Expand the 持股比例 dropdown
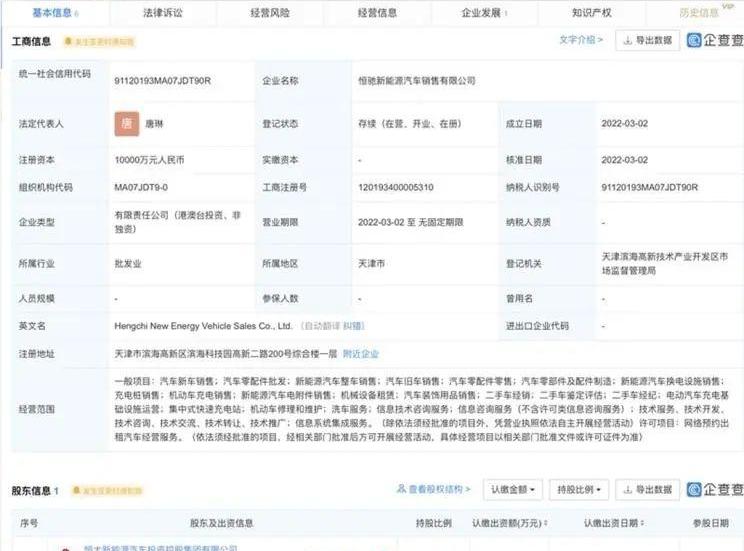The height and width of the screenshot is (551, 744). tap(579, 489)
